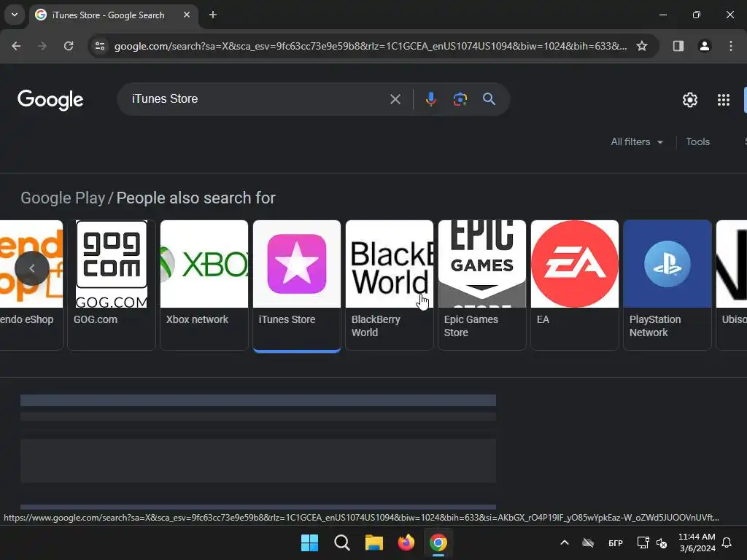
Task: Select the Xbox network logo thumbnail
Action: pyautogui.click(x=204, y=264)
